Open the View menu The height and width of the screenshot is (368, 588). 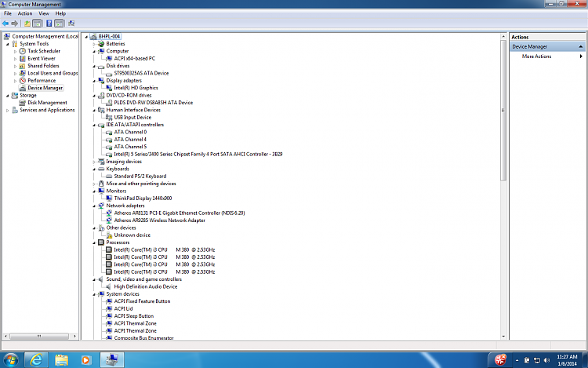tap(44, 13)
